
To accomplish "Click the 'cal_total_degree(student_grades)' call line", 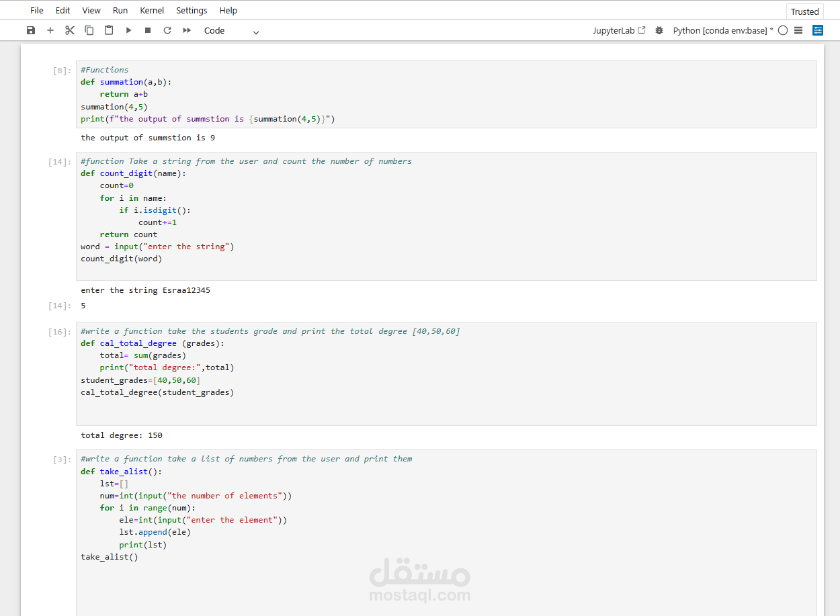I will click(157, 392).
